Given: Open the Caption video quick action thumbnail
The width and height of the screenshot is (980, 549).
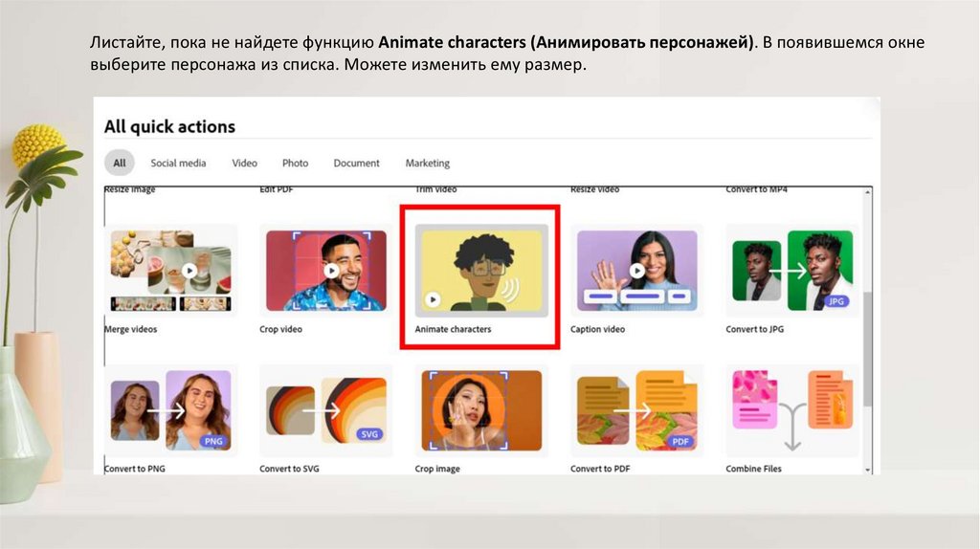Looking at the screenshot, I should coord(636,271).
